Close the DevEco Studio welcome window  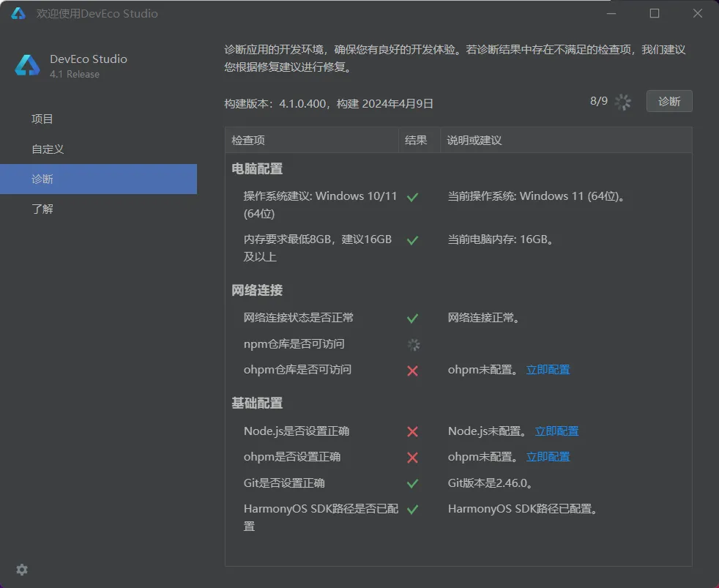pyautogui.click(x=698, y=13)
